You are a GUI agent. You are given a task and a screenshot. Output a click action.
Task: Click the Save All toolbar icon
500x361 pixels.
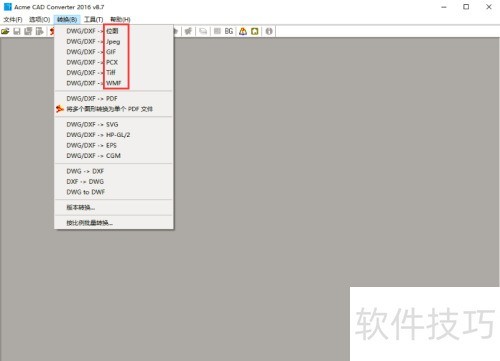tap(28, 31)
